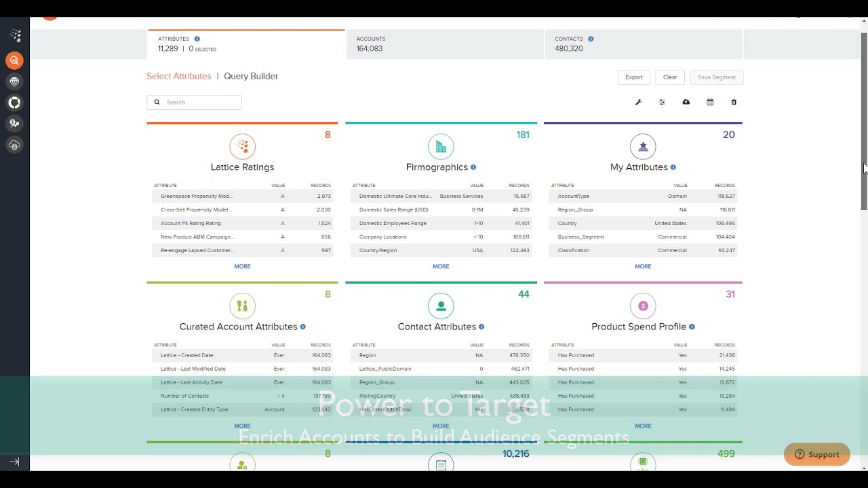
Task: Select Lattice_PublicDomain attribute row
Action: (x=441, y=369)
